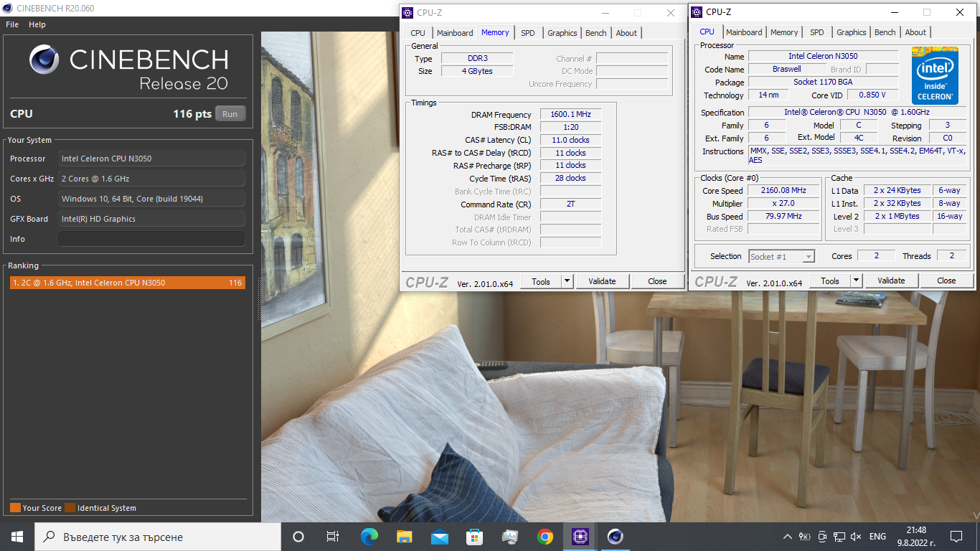This screenshot has width=980, height=551.
Task: Switch to Cinebench taskbar icon
Action: pos(615,537)
